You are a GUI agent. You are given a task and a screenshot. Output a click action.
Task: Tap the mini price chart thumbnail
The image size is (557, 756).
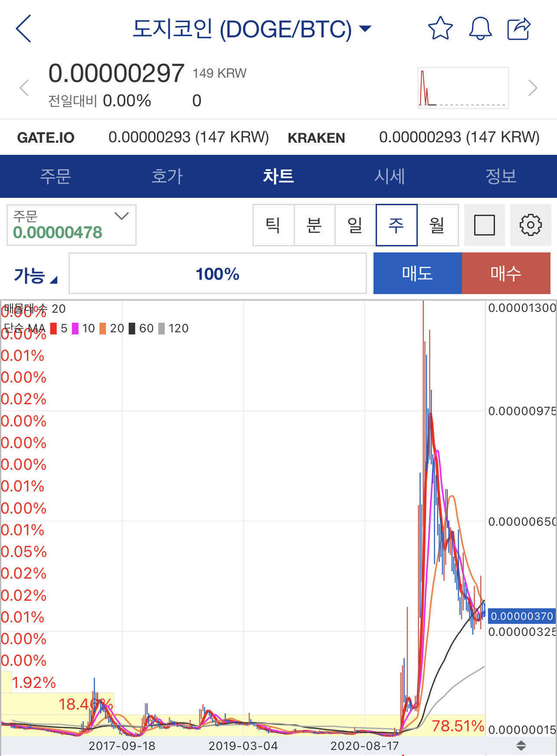click(463, 88)
